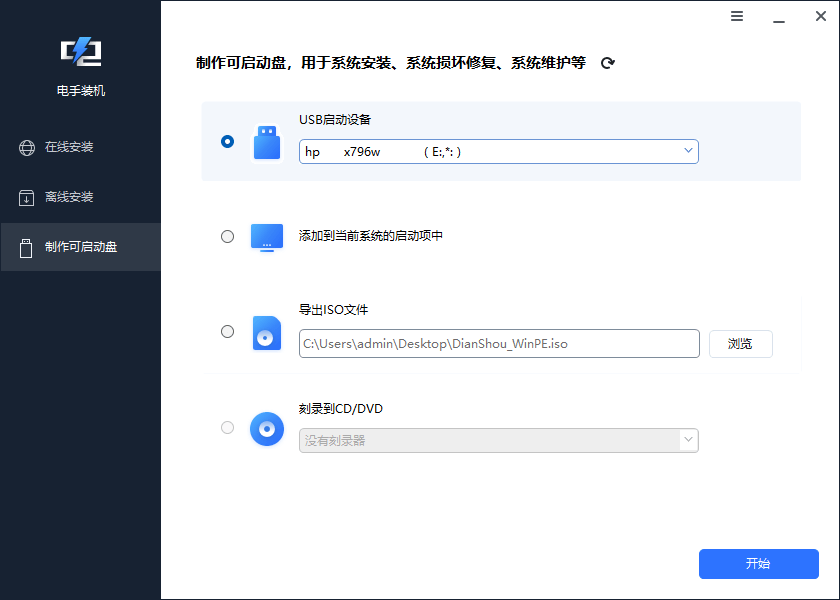Select the 刻录到CD/DVD radio button
The image size is (840, 600).
pyautogui.click(x=228, y=428)
